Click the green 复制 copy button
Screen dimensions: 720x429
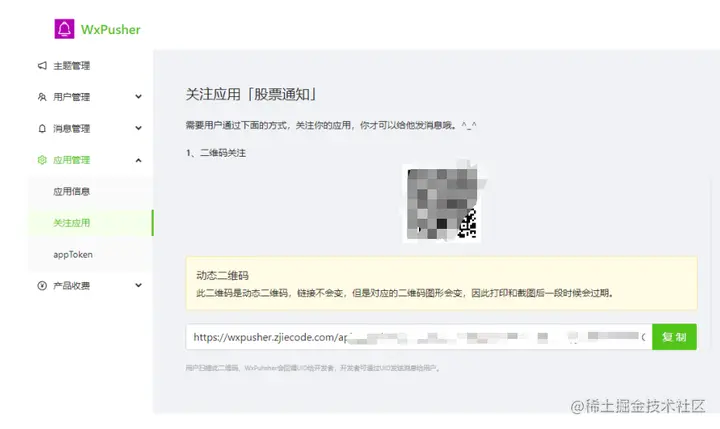point(674,337)
